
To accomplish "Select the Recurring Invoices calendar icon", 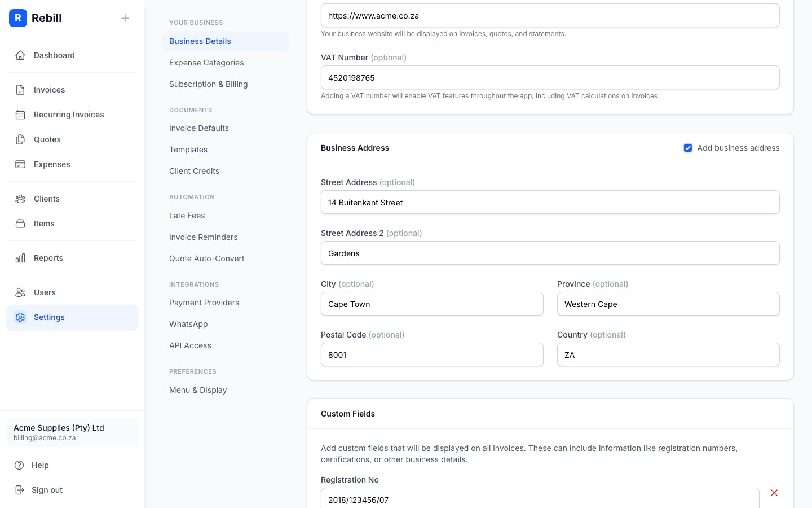I will 20,115.
